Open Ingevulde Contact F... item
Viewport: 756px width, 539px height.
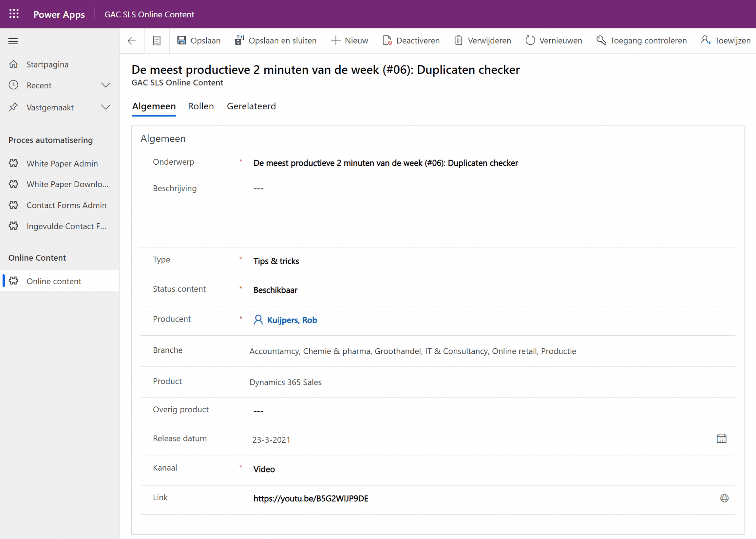click(x=59, y=226)
